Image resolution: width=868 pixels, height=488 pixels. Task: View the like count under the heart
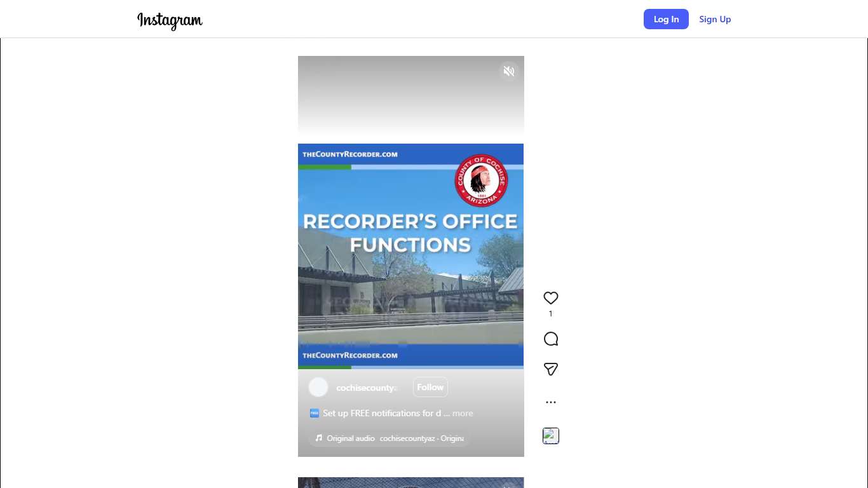[550, 314]
